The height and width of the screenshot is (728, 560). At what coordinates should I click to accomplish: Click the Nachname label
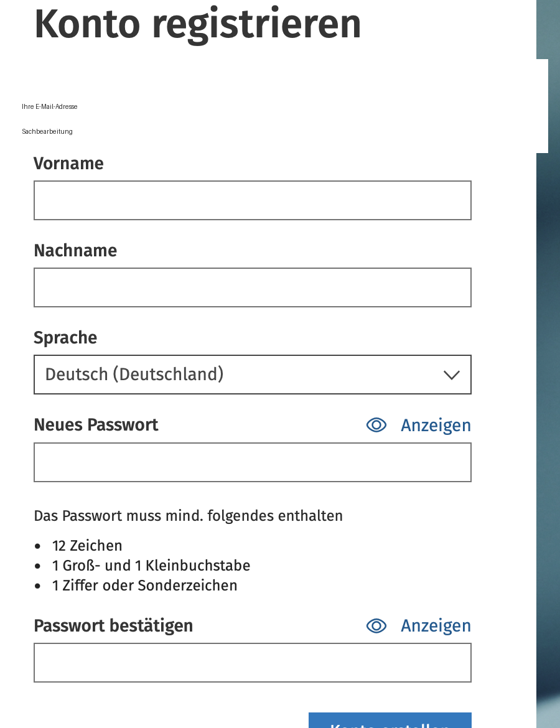point(75,251)
